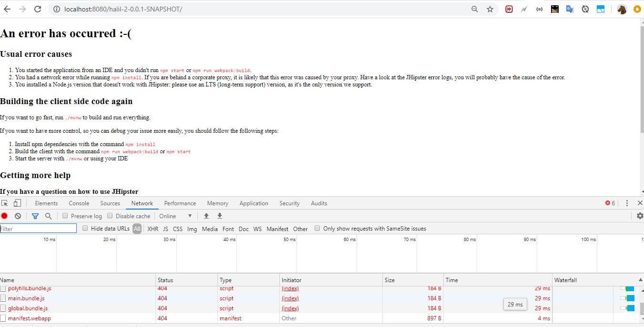
Task: Filter requests by CSS
Action: pos(178,229)
